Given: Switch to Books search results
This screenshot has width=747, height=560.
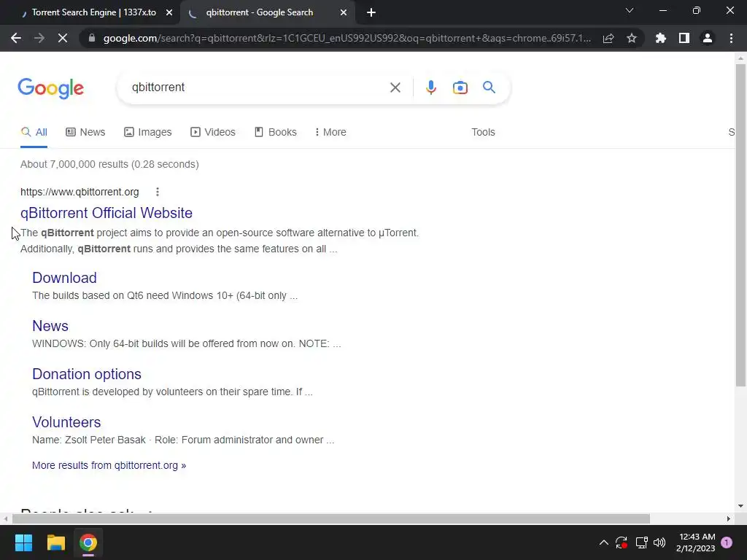Looking at the screenshot, I should click(x=275, y=133).
